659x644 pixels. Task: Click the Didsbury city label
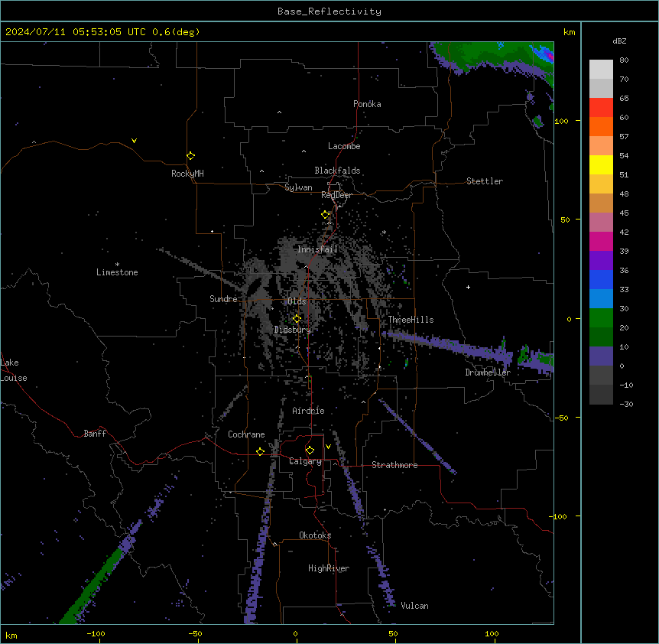[293, 330]
